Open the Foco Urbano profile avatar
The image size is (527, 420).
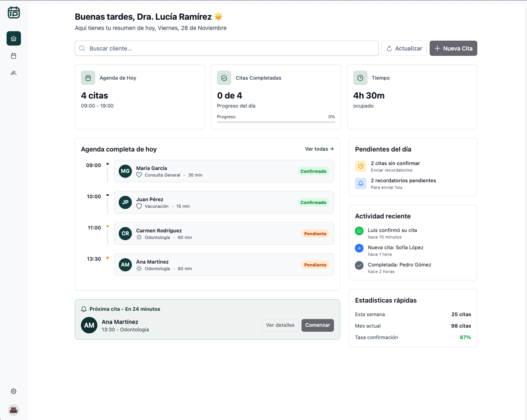click(14, 410)
